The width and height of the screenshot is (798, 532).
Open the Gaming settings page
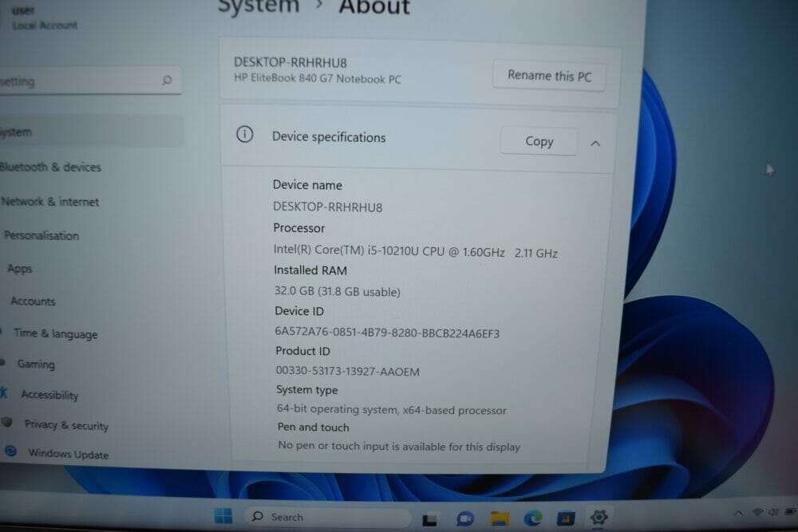pyautogui.click(x=36, y=364)
